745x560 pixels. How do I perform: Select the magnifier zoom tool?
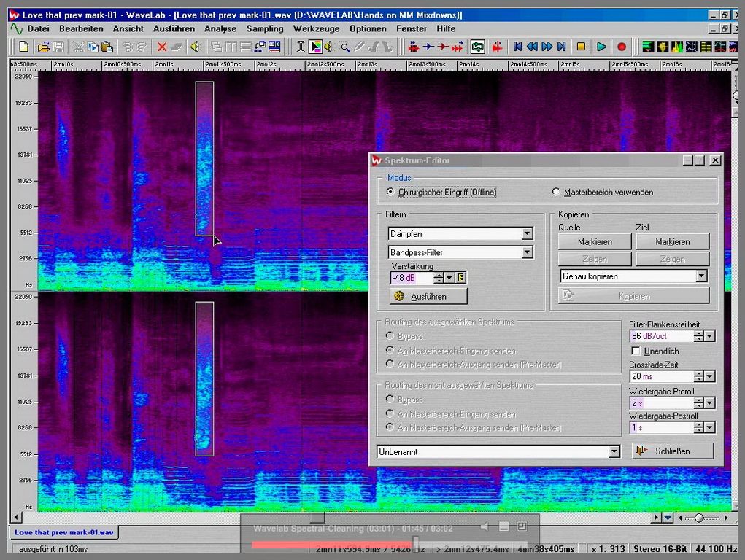344,47
